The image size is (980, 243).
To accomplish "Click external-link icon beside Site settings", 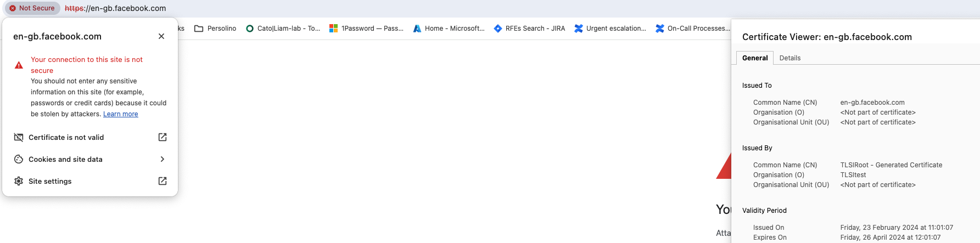I will [x=163, y=181].
